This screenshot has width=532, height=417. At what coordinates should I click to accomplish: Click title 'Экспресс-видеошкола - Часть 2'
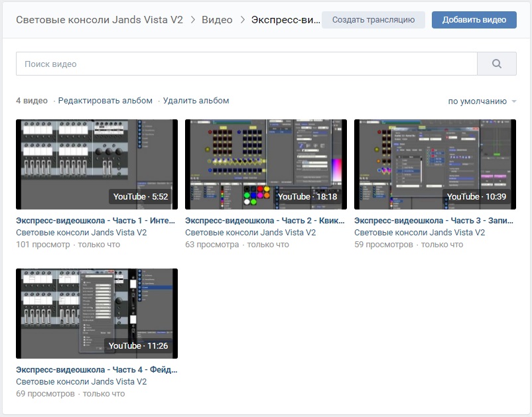pyautogui.click(x=265, y=221)
